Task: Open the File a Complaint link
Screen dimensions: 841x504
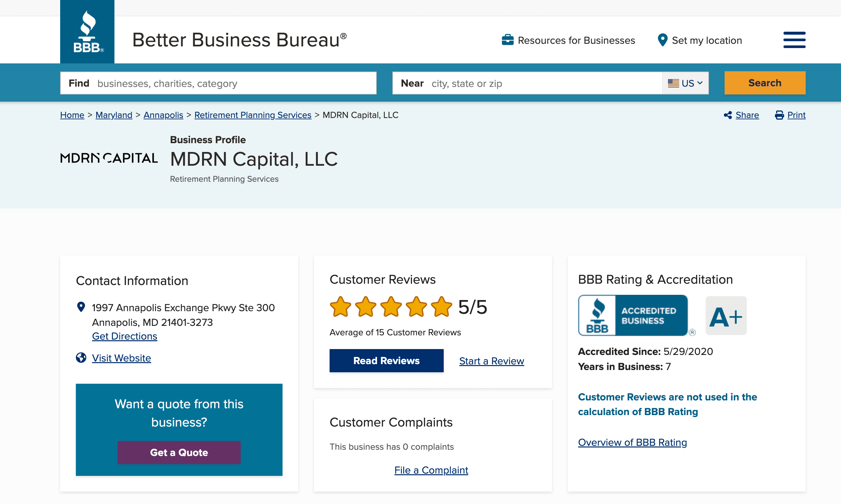Action: (431, 470)
